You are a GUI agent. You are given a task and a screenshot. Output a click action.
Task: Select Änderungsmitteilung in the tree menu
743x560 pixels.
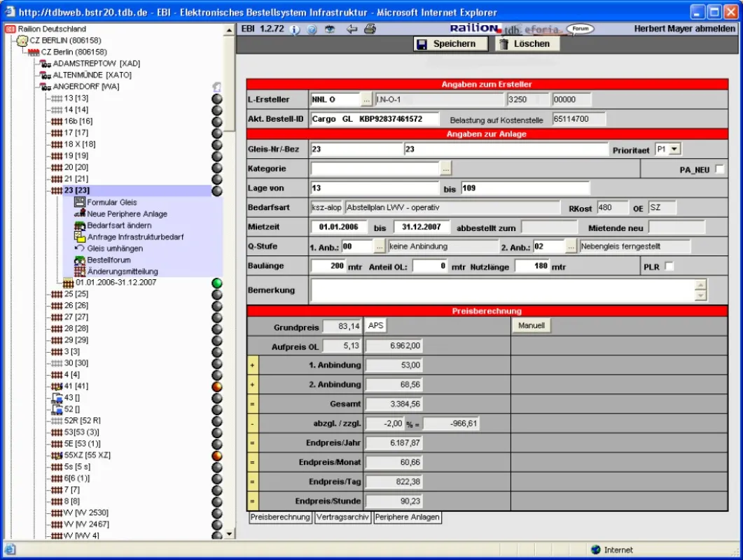(123, 272)
